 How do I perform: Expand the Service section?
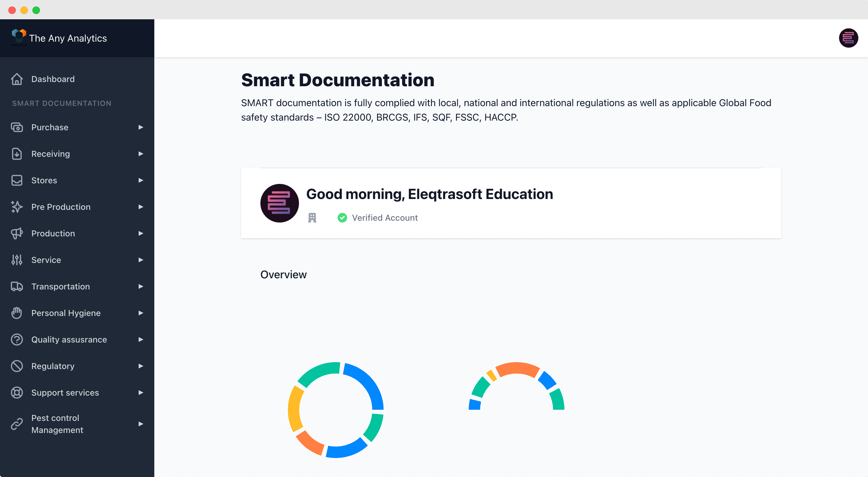coord(140,260)
